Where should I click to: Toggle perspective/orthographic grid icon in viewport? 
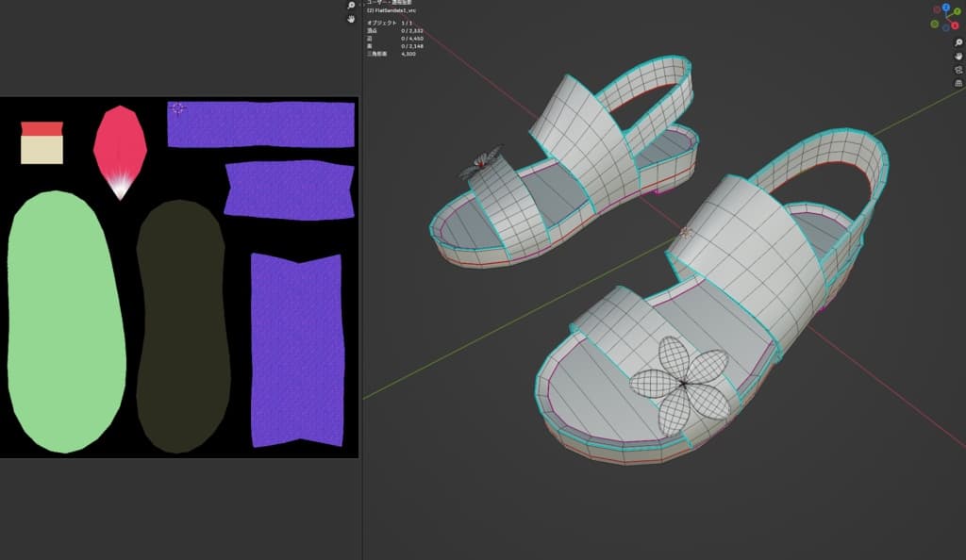point(958,83)
